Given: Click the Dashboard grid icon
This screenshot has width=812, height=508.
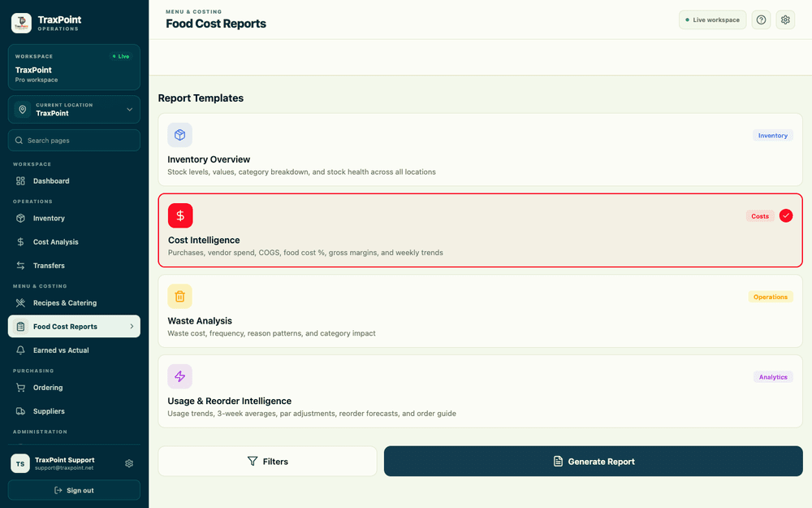Looking at the screenshot, I should tap(20, 181).
